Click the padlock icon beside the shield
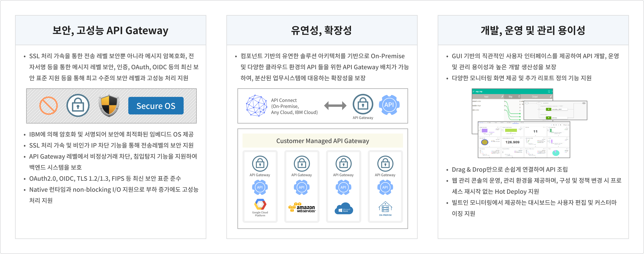The image size is (644, 254). click(78, 106)
